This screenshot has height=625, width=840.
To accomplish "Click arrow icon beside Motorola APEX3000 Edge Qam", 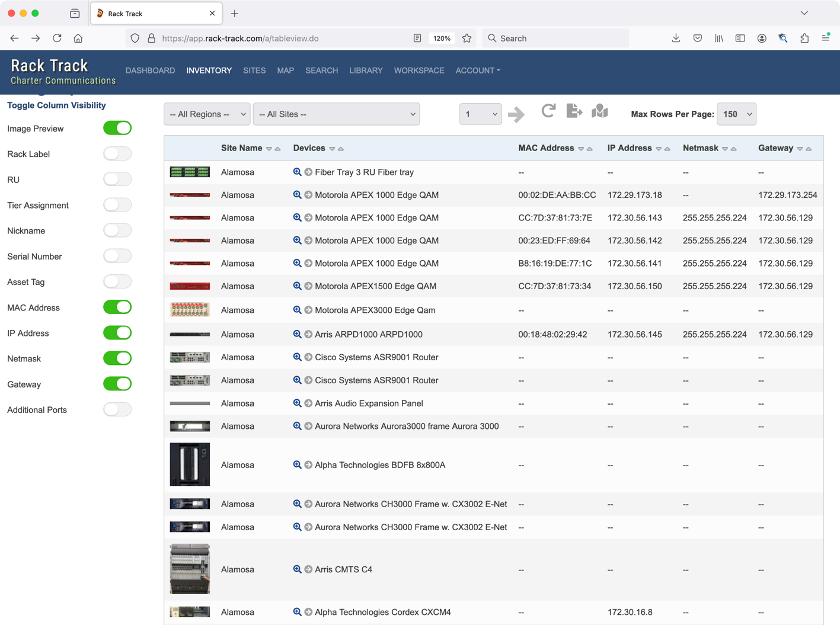I will pyautogui.click(x=308, y=310).
